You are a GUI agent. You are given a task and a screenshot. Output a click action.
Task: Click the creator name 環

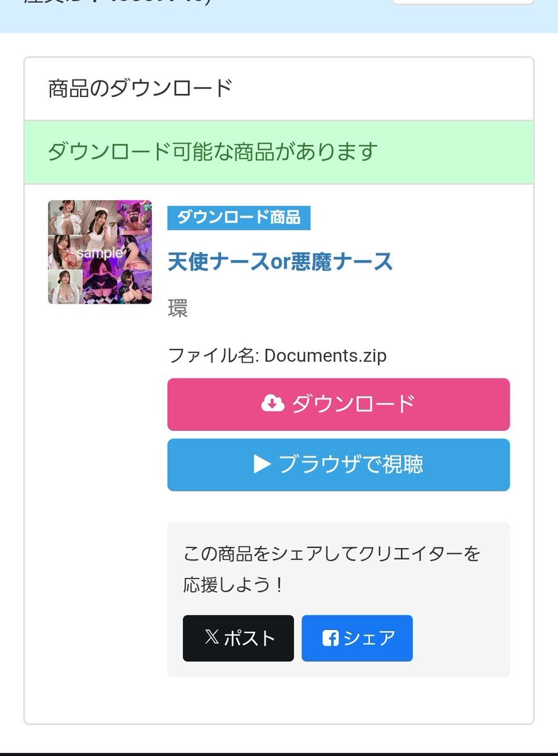(178, 309)
